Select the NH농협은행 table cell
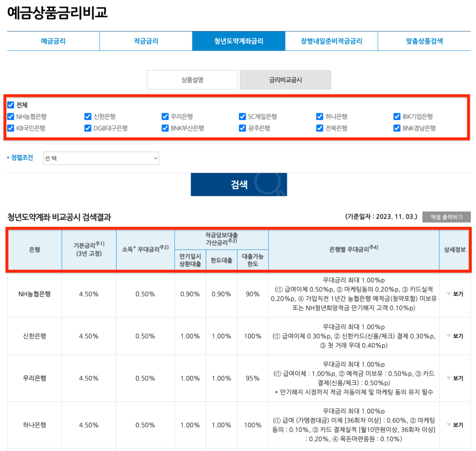This screenshot has height=451, width=476. pos(34,294)
